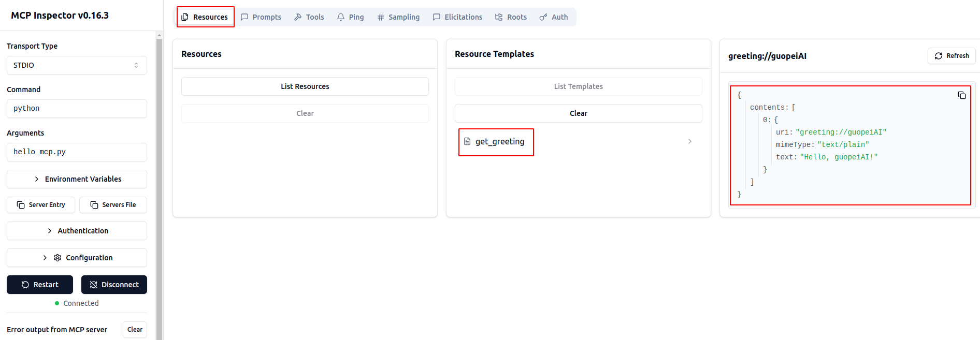Click the MCP Inspector v0.16.3 title
Viewport: 980px width, 340px height.
(60, 16)
